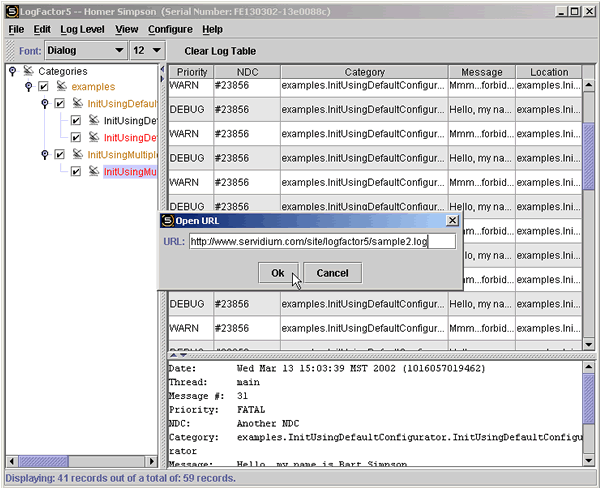The image size is (600, 488).
Task: Close the Open URL dialog
Action: coord(452,220)
